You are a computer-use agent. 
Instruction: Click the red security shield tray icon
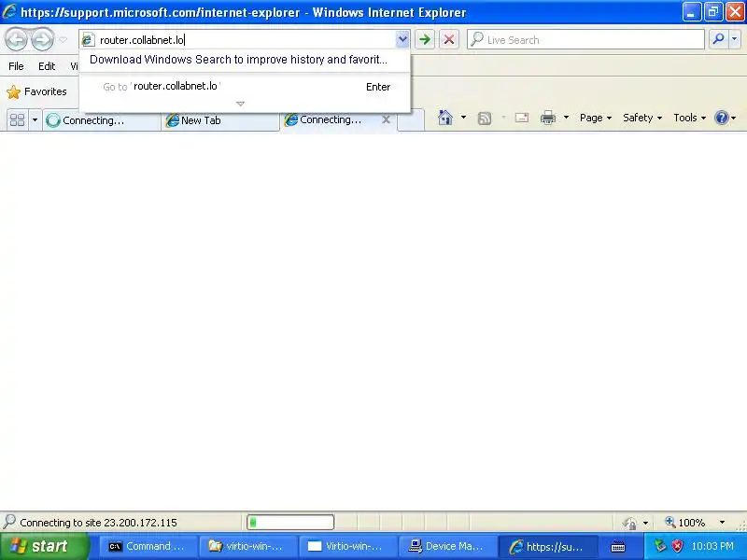point(677,546)
